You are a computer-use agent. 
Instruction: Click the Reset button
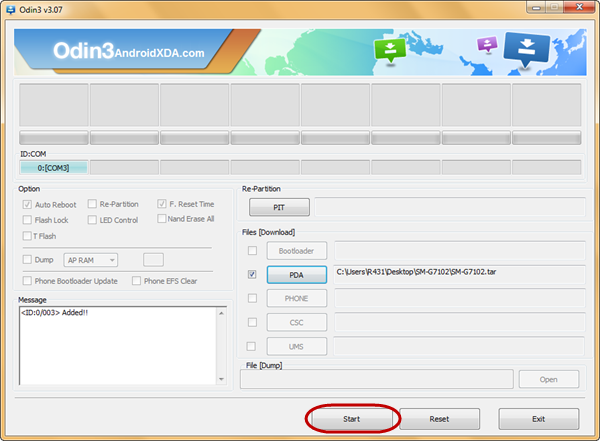[439, 419]
